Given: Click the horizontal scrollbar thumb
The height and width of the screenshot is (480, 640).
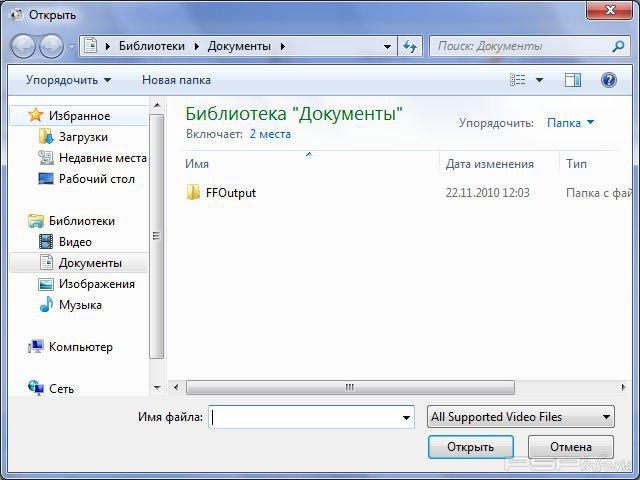Looking at the screenshot, I should click(350, 387).
